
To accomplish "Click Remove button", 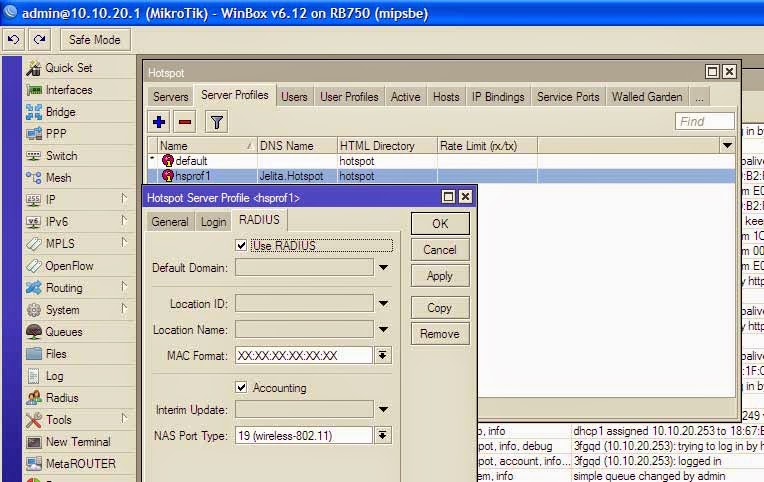I will [x=440, y=334].
